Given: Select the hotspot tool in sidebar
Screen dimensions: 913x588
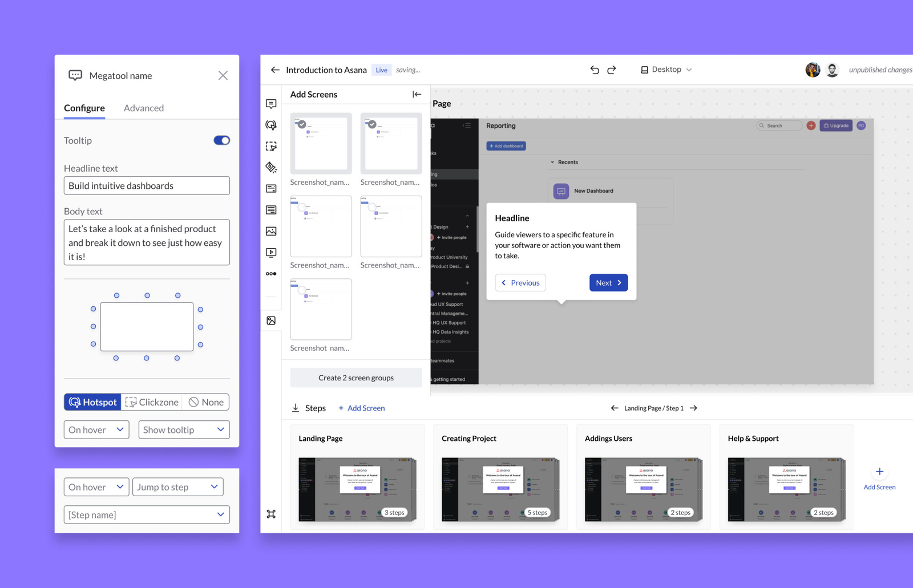Looking at the screenshot, I should coord(271,125).
